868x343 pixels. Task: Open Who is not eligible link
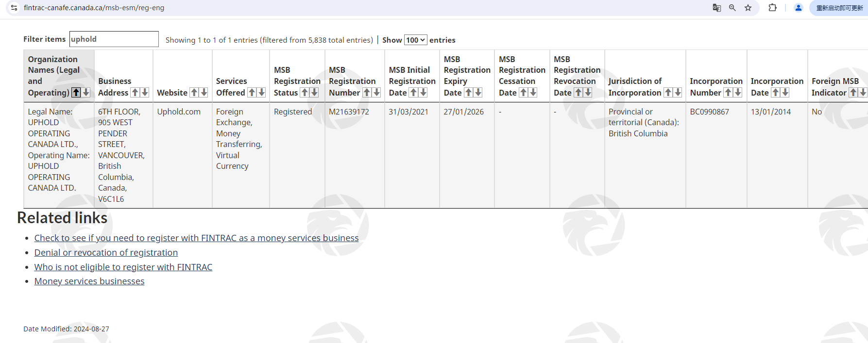(x=123, y=267)
